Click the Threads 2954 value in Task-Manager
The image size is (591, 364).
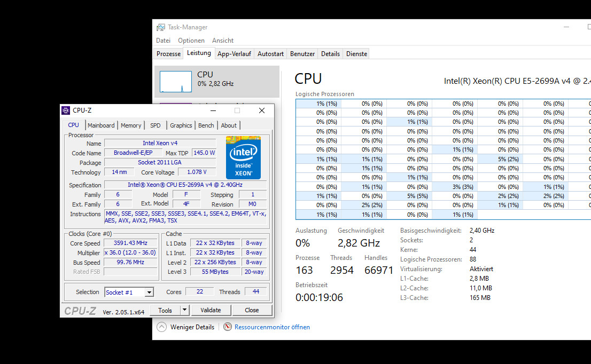342,270
